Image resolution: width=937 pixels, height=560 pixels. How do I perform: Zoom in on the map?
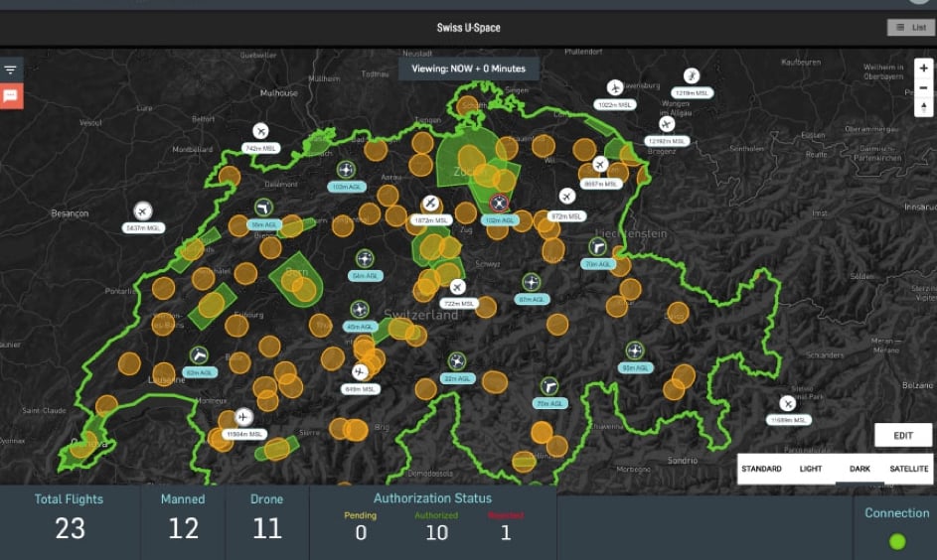coord(923,69)
